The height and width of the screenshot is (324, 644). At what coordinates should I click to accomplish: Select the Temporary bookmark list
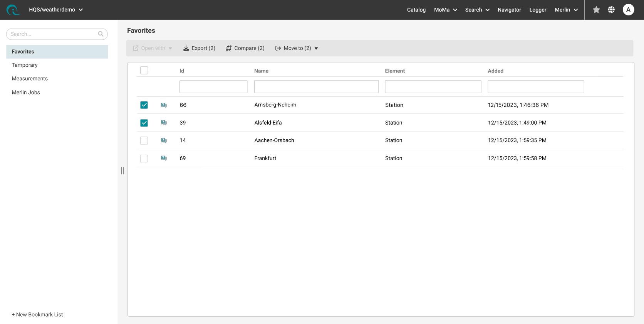pos(25,65)
